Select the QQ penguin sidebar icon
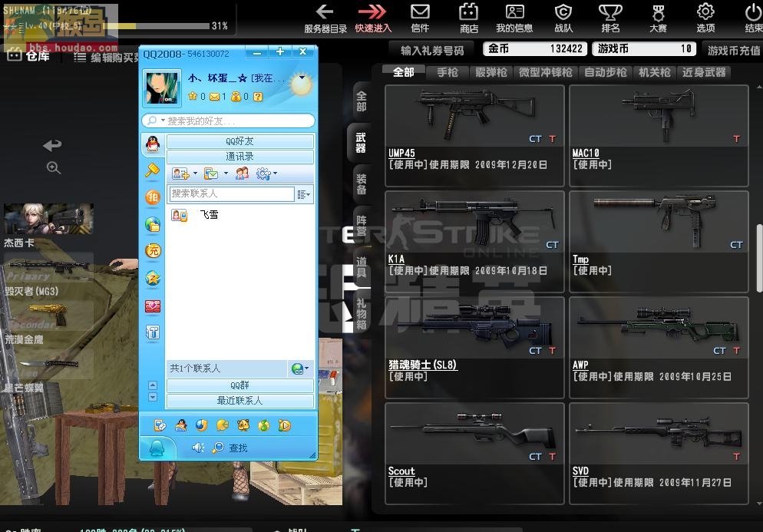Viewport: 763px width, 532px height. [x=153, y=144]
